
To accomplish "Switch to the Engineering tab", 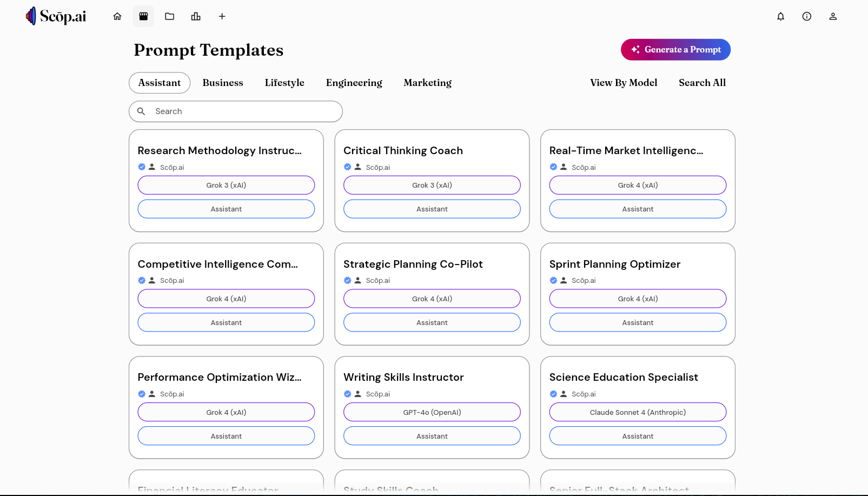I will (354, 83).
